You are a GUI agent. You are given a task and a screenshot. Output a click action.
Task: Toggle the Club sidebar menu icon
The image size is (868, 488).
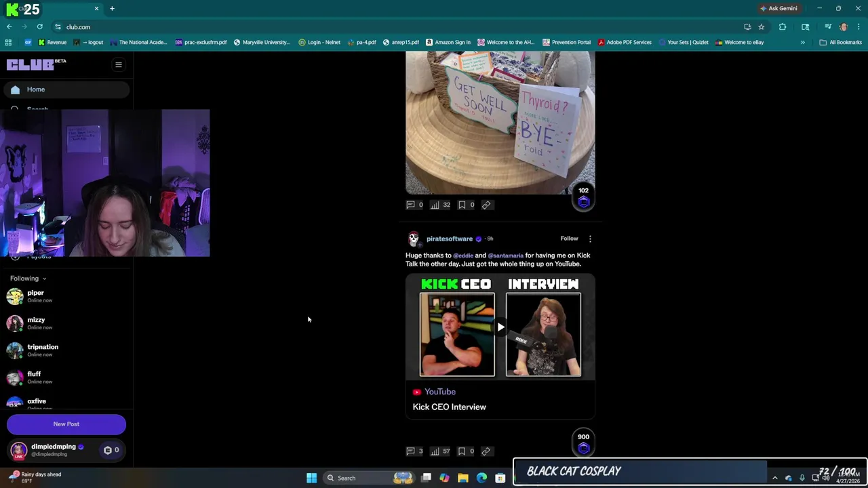coord(118,65)
